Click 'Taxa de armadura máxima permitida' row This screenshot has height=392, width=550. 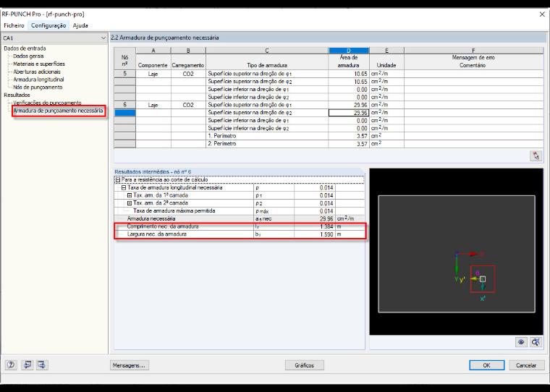[x=240, y=210]
